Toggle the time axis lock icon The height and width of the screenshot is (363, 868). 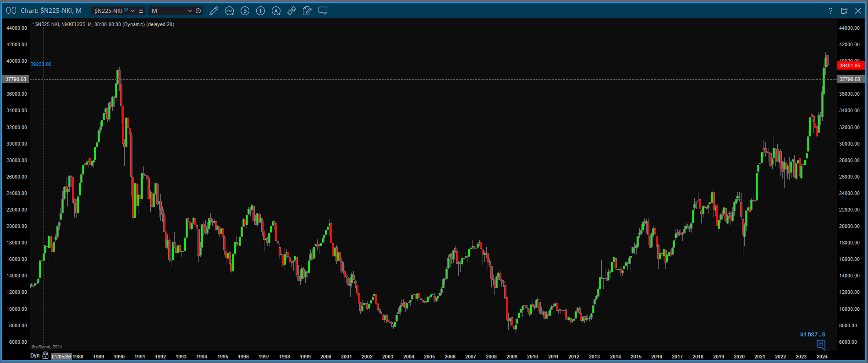click(45, 356)
